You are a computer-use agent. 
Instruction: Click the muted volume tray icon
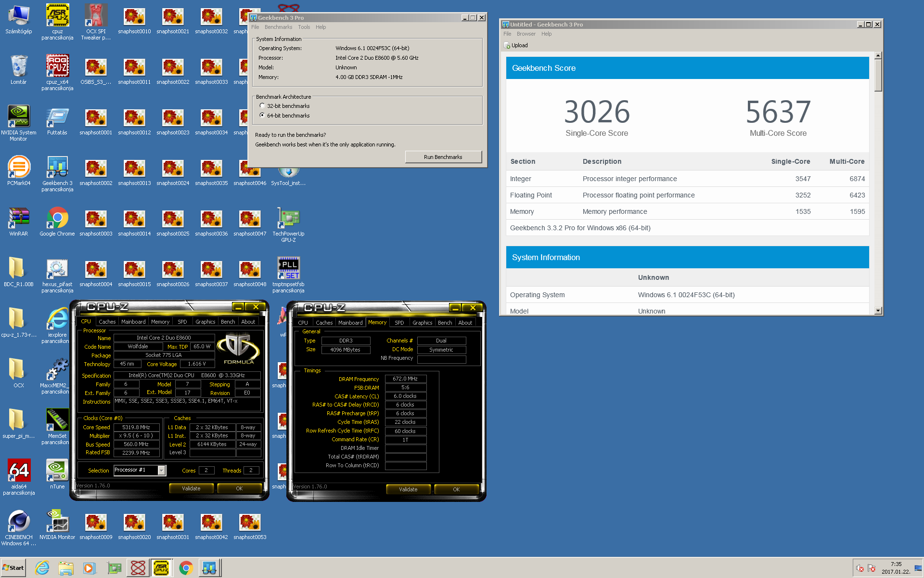[860, 568]
